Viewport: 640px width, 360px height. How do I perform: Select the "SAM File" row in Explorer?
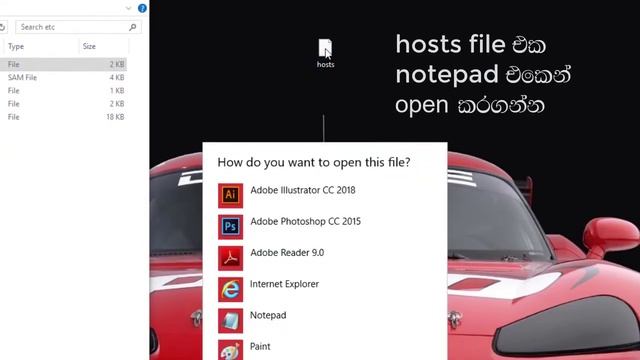[x=63, y=78]
